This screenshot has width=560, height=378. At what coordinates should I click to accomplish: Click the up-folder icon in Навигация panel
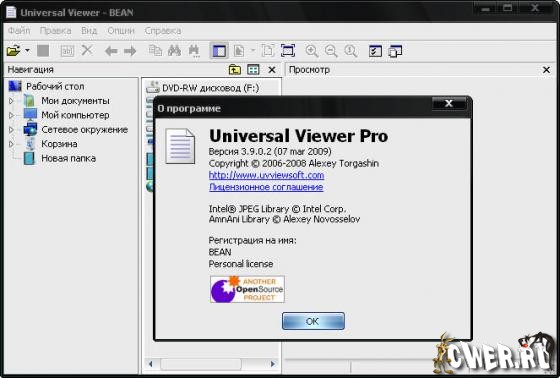point(235,70)
